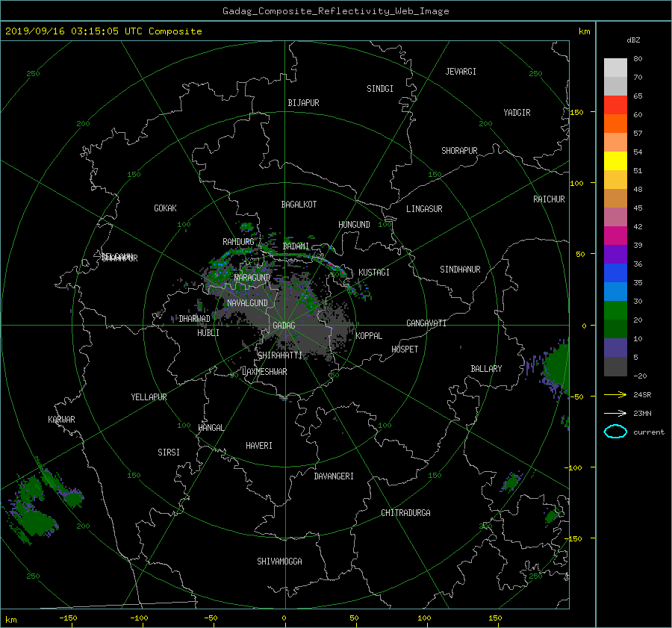
Task: Click the YELLAPUR city label
Action: coord(149,397)
